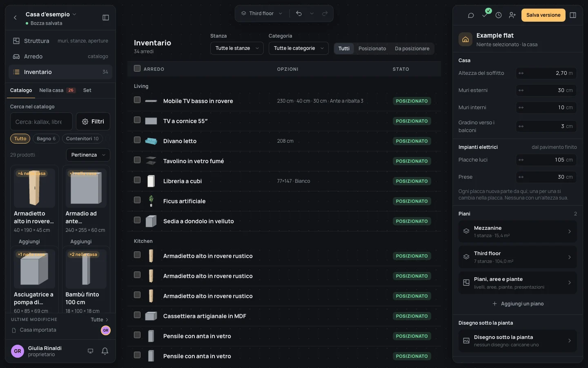Click Aggiungi un piano link
This screenshot has height=368, width=588.
click(x=518, y=304)
